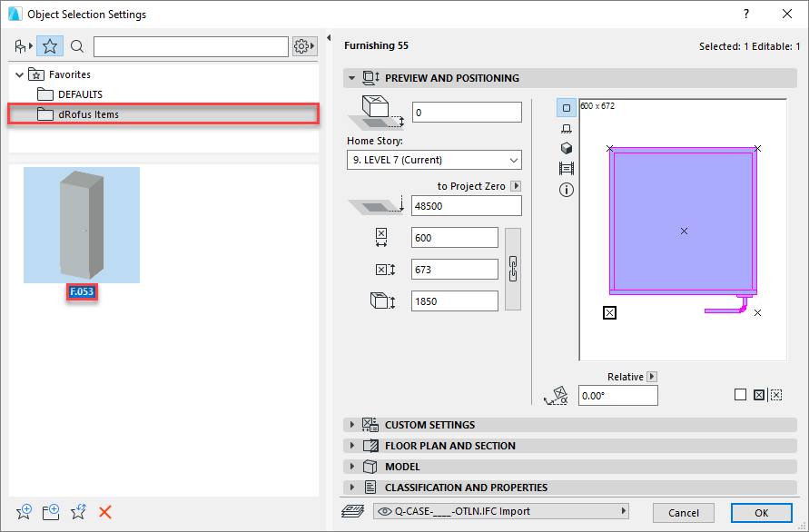Open the Home Story dropdown
The width and height of the screenshot is (809, 532).
[x=434, y=160]
